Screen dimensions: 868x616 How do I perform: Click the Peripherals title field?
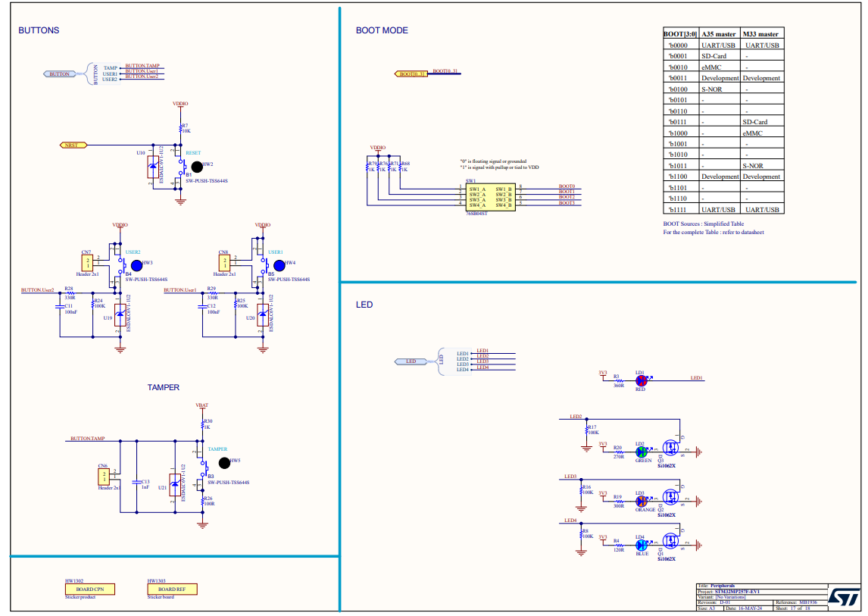[723, 586]
